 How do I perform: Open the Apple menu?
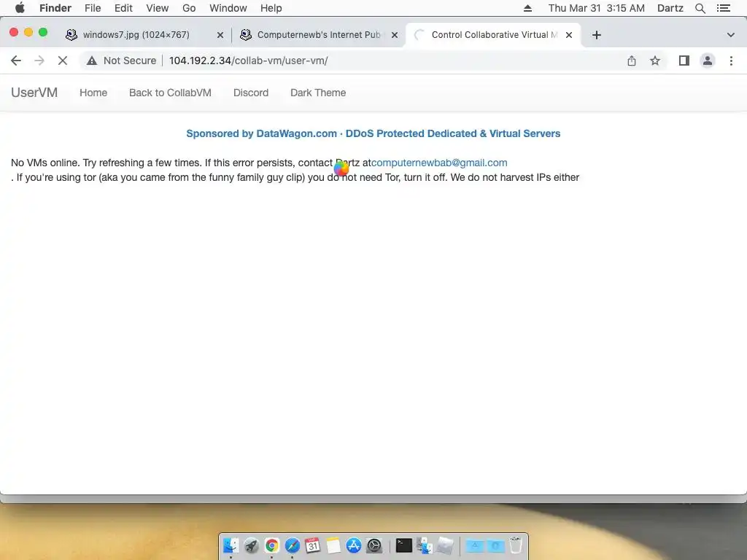tap(20, 8)
